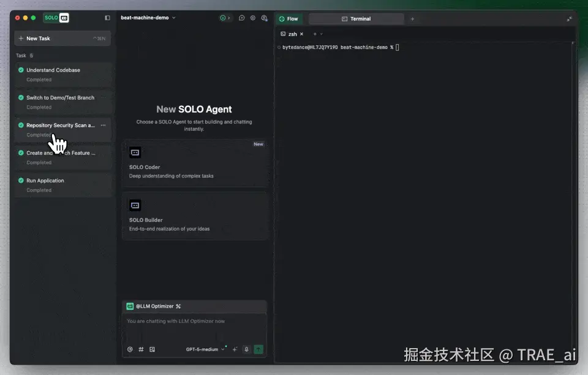This screenshot has width=588, height=375.
Task: Click the "Task 5" list header text
Action: (x=24, y=56)
